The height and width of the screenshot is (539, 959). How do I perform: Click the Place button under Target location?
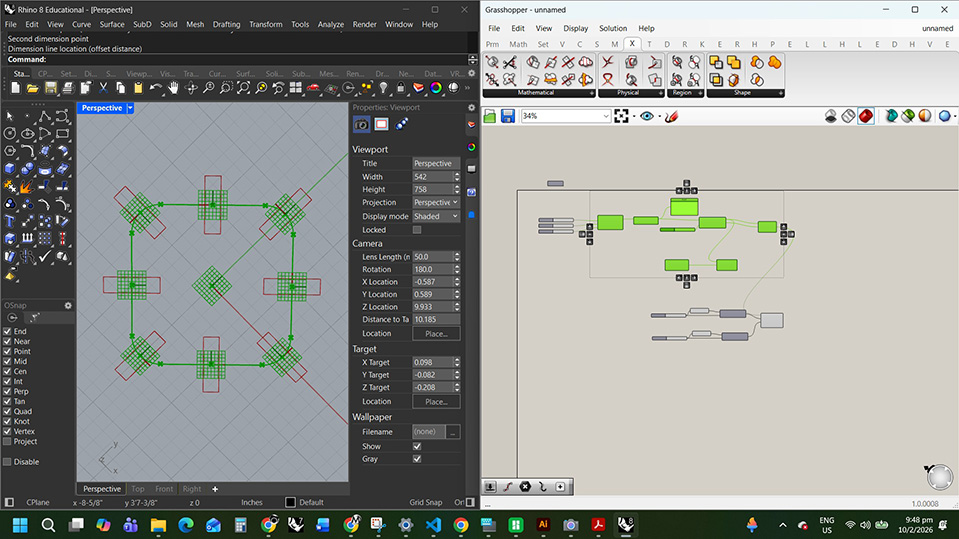click(x=436, y=401)
